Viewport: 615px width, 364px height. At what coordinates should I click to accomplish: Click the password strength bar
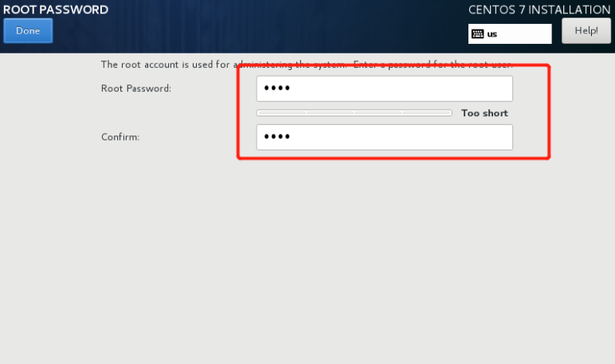coord(355,113)
